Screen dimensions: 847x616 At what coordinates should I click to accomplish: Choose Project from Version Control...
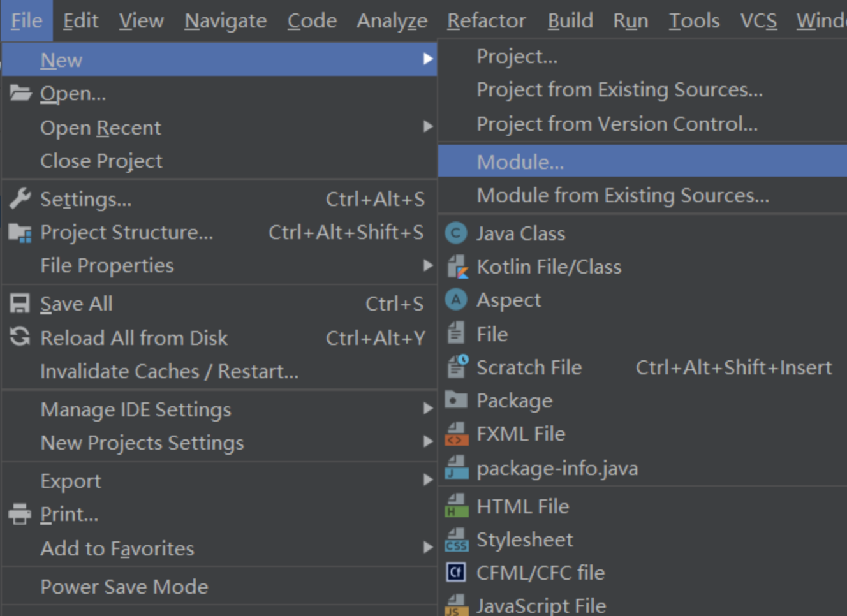pos(617,124)
